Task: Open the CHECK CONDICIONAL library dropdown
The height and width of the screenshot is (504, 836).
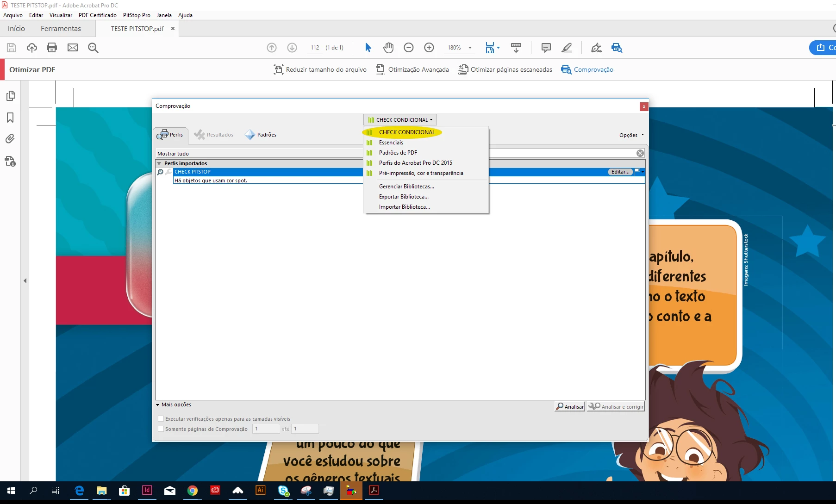Action: point(400,120)
